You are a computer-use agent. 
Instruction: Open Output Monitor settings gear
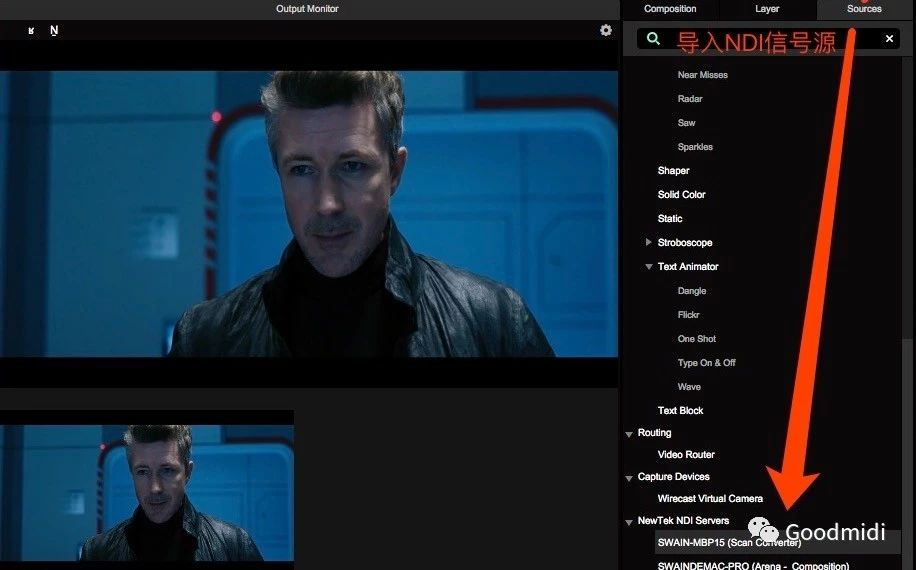606,30
